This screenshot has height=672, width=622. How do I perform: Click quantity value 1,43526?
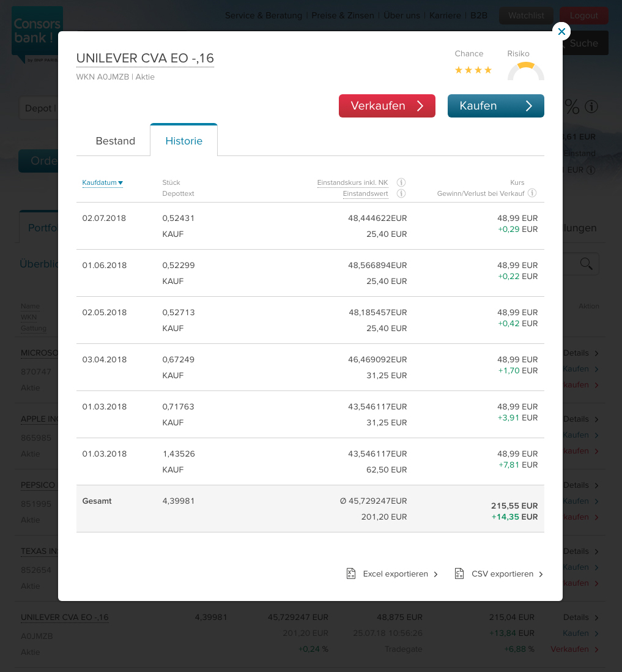(x=179, y=454)
